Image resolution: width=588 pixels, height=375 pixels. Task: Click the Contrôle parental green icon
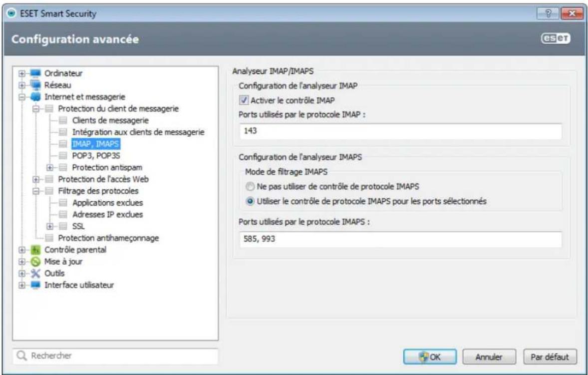click(35, 250)
